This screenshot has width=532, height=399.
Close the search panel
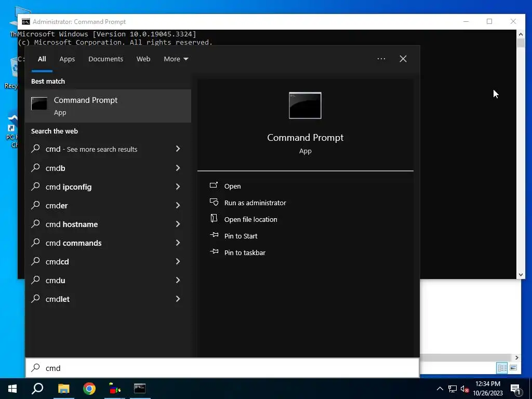pos(403,59)
